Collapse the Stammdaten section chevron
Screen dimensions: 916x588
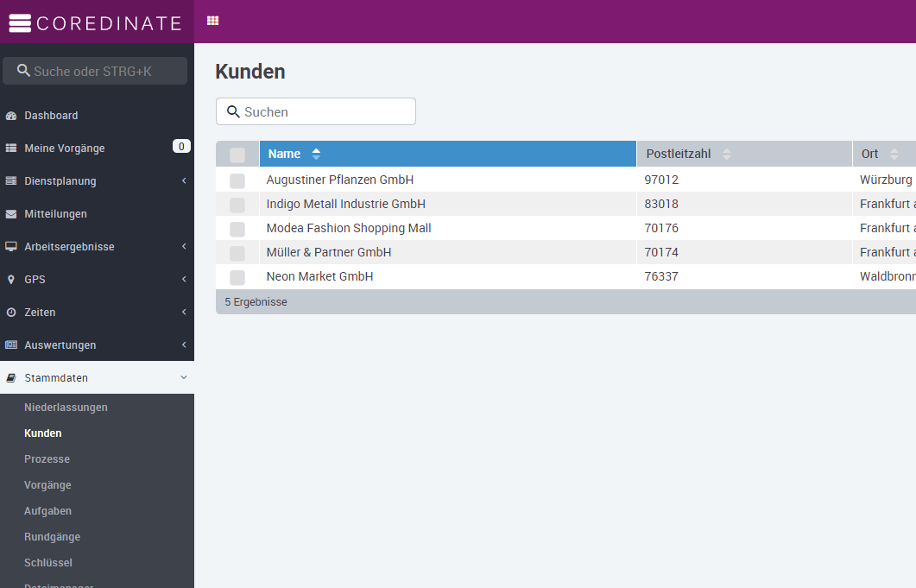tap(183, 377)
